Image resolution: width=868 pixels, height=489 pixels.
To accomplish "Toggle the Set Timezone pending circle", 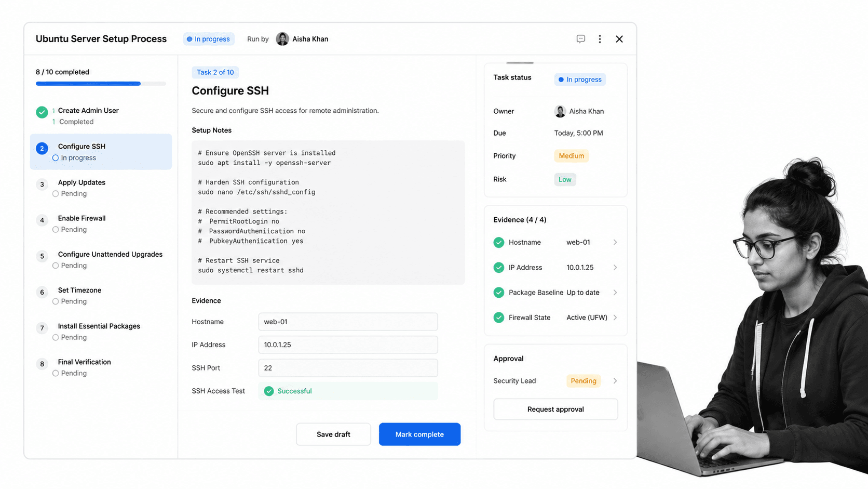I will coord(56,301).
